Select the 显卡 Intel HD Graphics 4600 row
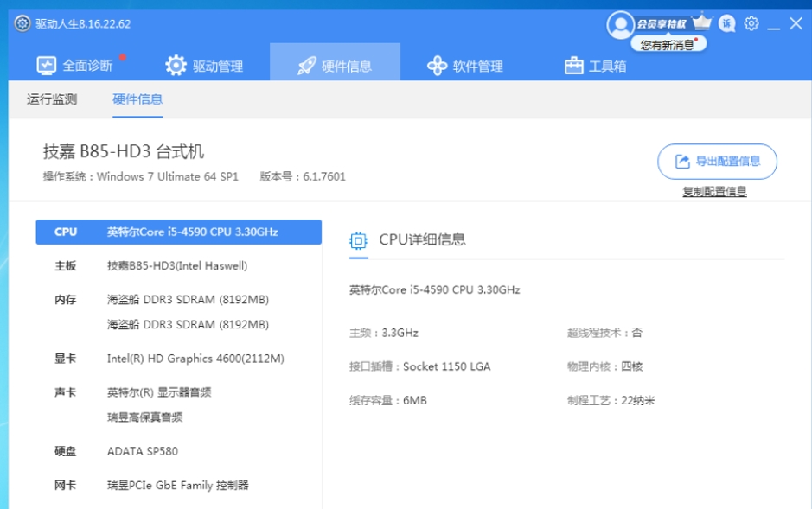Screen dimensions: 812x509 179,359
